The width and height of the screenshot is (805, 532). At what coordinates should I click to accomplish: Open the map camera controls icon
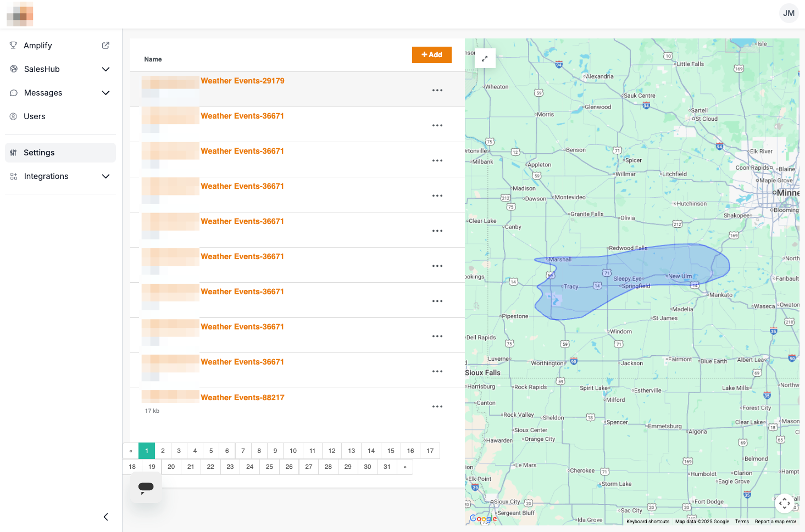coord(784,503)
